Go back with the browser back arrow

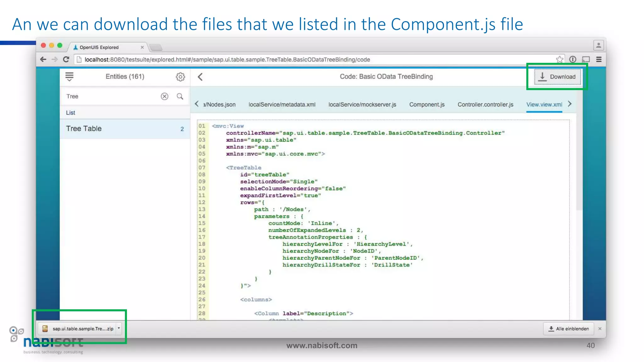[x=43, y=59]
